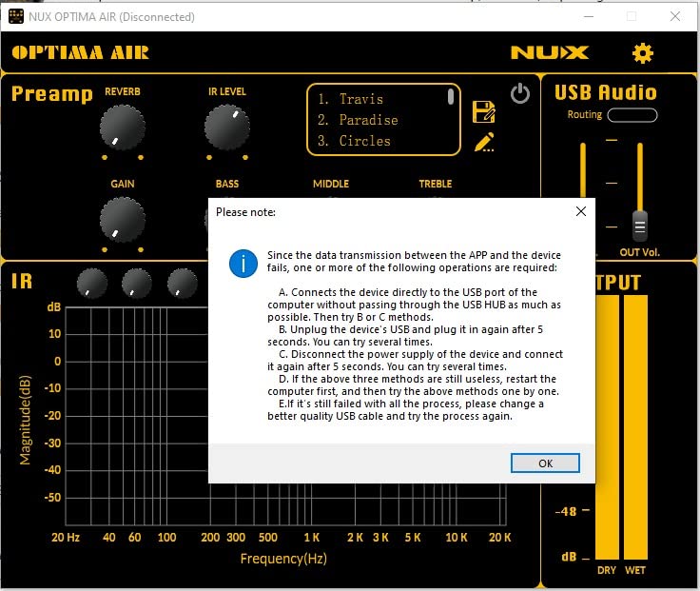
Task: Click the WET output meter bar
Action: pos(635,427)
